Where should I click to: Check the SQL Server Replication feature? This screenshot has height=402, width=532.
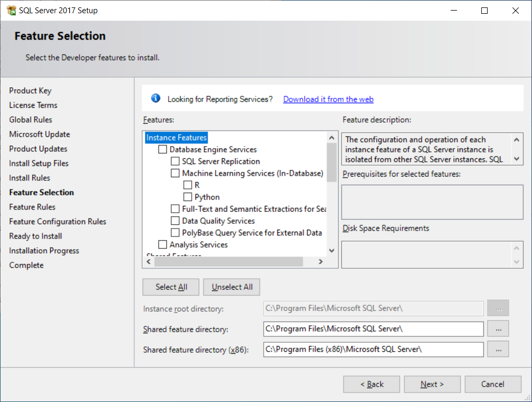point(175,161)
